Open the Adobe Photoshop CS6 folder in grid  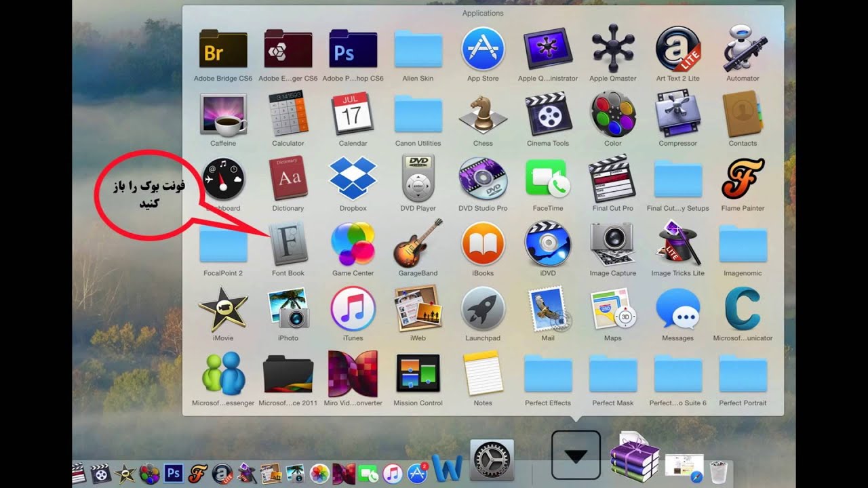pyautogui.click(x=353, y=49)
